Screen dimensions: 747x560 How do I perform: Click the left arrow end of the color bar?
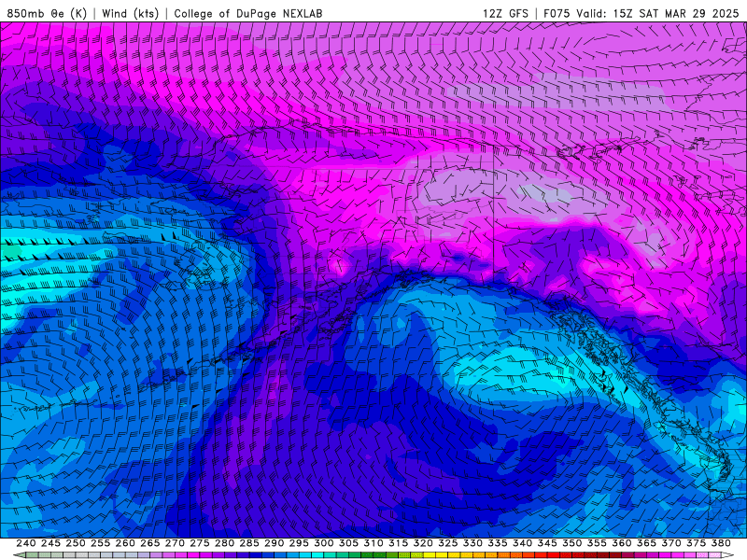tap(19, 555)
